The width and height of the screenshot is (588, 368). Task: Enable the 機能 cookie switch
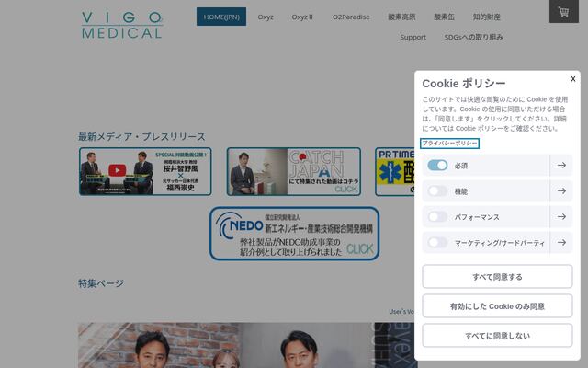(437, 190)
